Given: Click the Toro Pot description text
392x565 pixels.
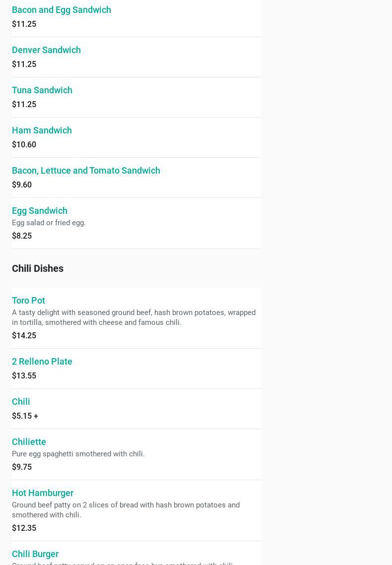Looking at the screenshot, I should point(133,317).
